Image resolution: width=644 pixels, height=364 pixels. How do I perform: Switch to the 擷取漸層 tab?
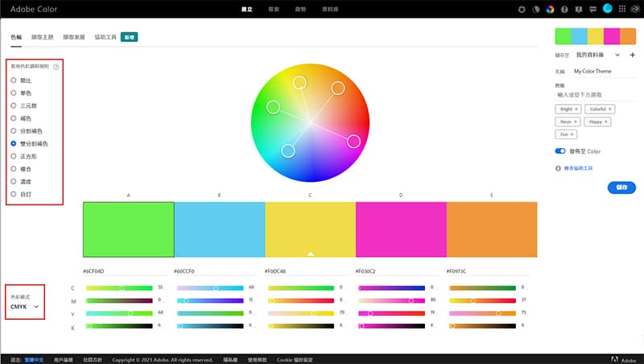[74, 37]
